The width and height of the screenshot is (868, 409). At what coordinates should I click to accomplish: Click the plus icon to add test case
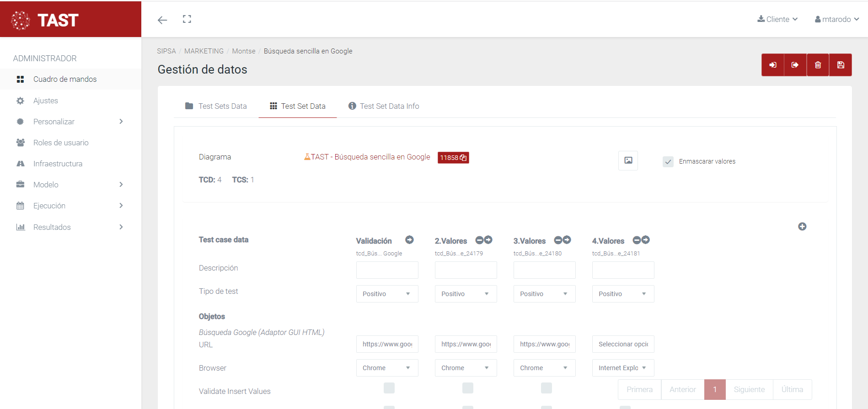point(802,227)
